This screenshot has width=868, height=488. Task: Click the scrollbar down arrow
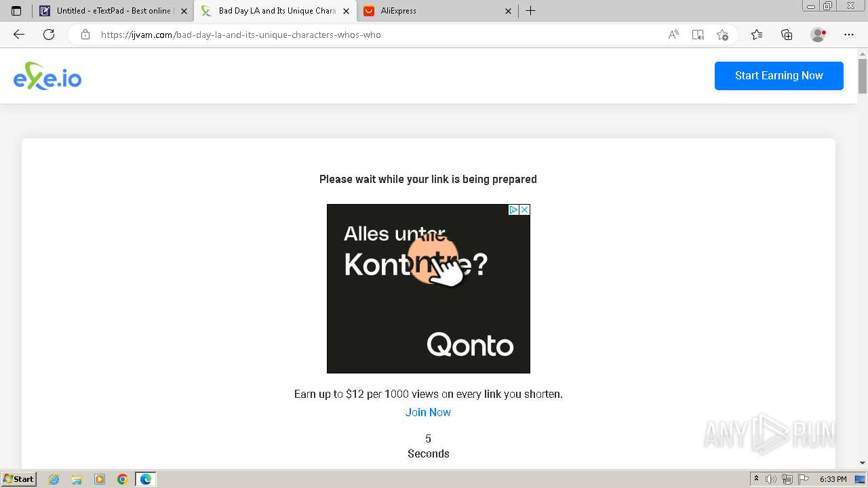pos(863,463)
